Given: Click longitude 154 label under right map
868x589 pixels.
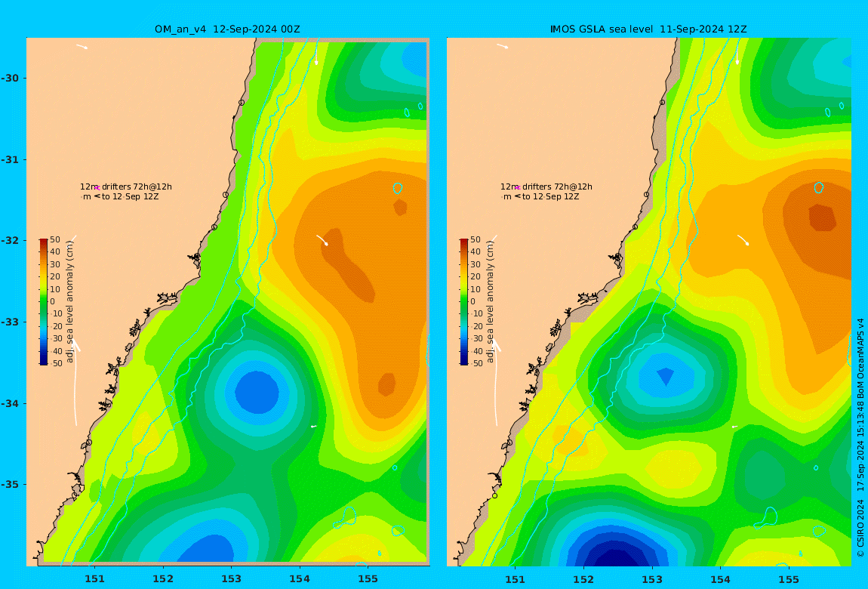Looking at the screenshot, I should tap(720, 579).
